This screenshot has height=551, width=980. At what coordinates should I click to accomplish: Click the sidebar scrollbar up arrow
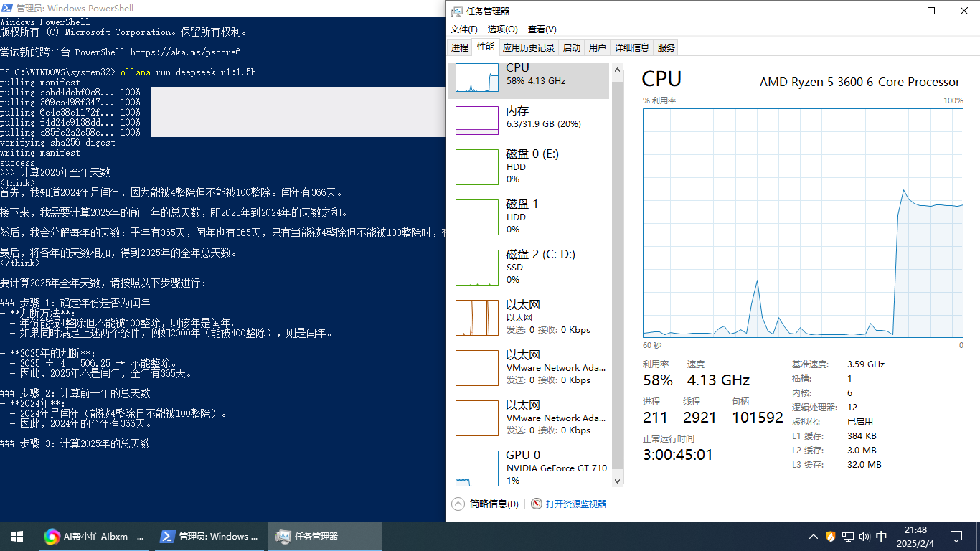(617, 70)
